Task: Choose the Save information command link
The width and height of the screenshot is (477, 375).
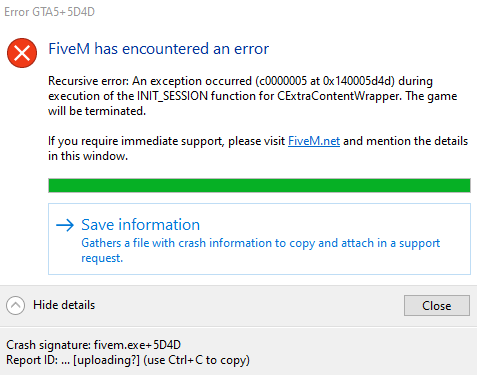Action: (259, 239)
